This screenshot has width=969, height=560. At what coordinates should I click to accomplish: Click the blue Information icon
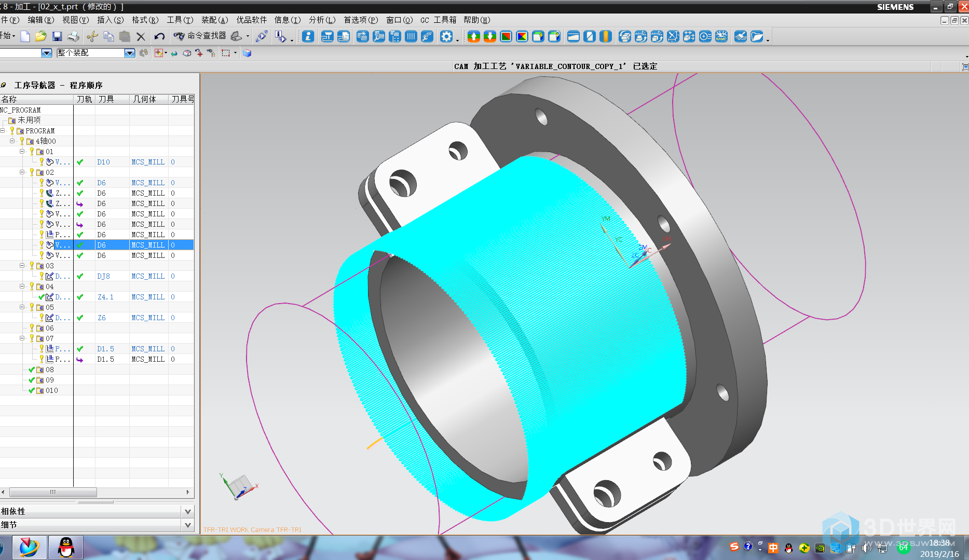(x=308, y=36)
